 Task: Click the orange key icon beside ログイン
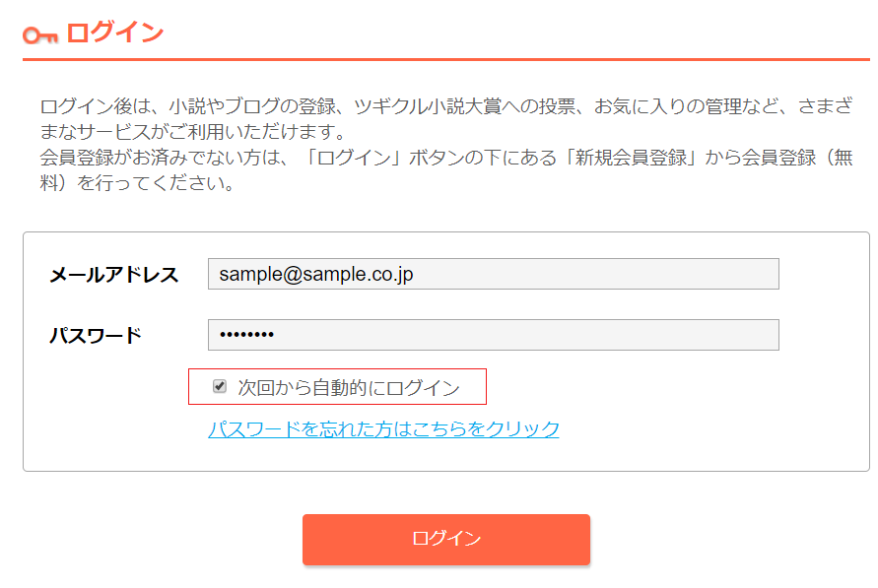click(x=39, y=35)
